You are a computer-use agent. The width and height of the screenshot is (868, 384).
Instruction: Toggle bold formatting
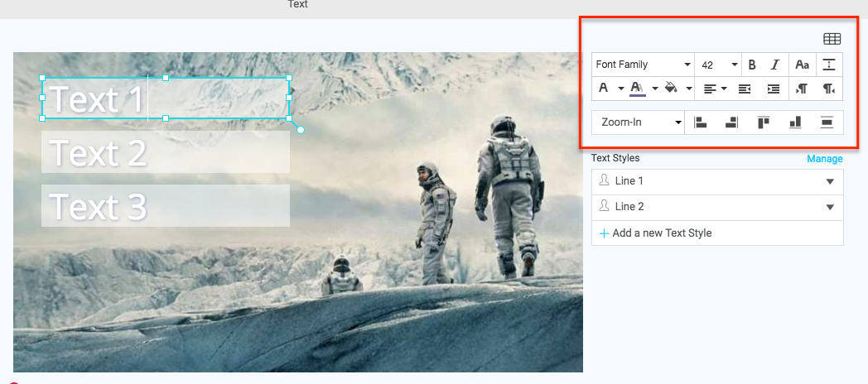click(752, 65)
